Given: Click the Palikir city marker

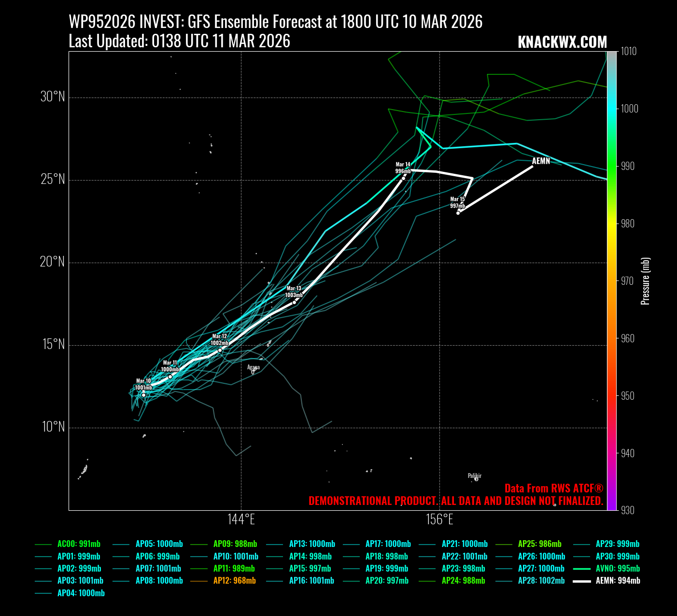Looking at the screenshot, I should click(476, 479).
